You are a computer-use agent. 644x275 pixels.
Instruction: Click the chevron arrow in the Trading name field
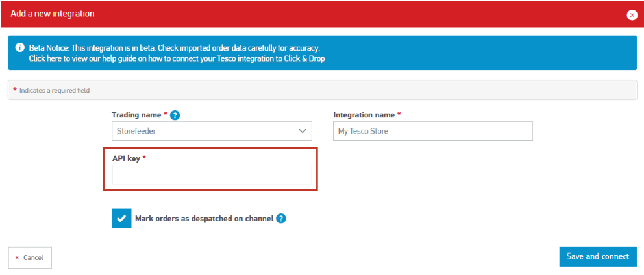pos(302,131)
